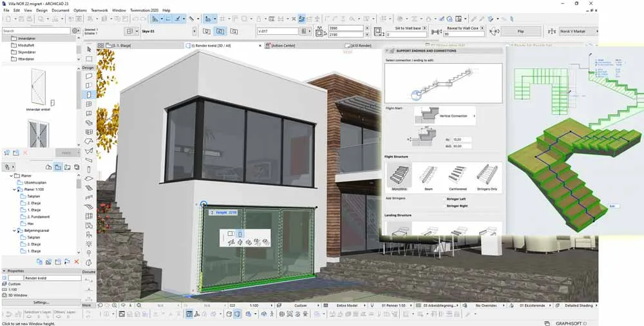The height and width of the screenshot is (326, 644).
Task: Switch to the A10 Render tab
Action: [x=359, y=46]
